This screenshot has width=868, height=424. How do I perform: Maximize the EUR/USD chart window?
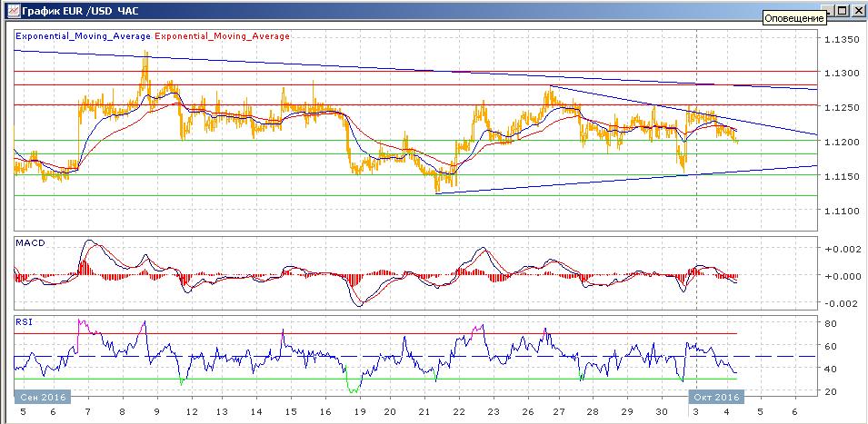coord(842,10)
